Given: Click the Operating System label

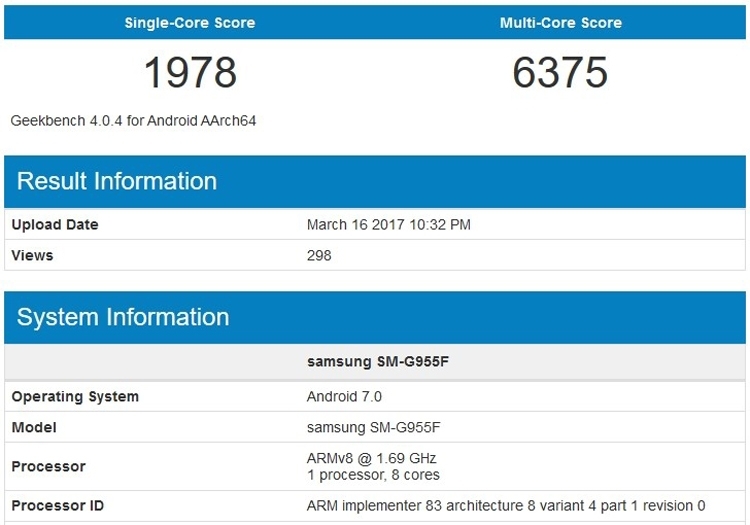Looking at the screenshot, I should point(75,396).
